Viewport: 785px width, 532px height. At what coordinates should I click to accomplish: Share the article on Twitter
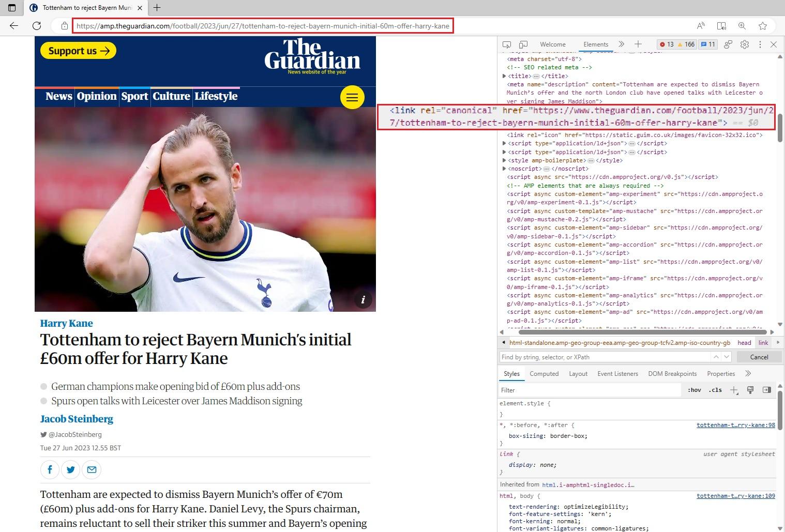(70, 469)
